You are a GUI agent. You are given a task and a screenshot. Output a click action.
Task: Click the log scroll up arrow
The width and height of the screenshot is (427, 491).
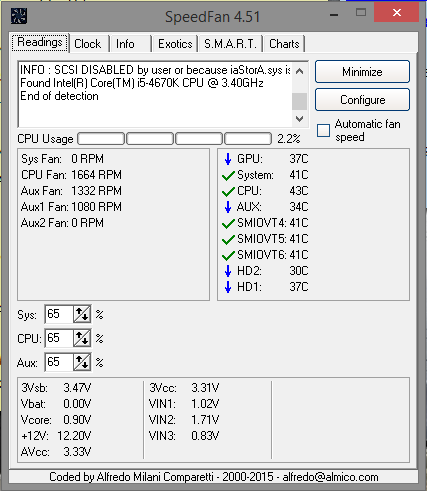click(299, 71)
